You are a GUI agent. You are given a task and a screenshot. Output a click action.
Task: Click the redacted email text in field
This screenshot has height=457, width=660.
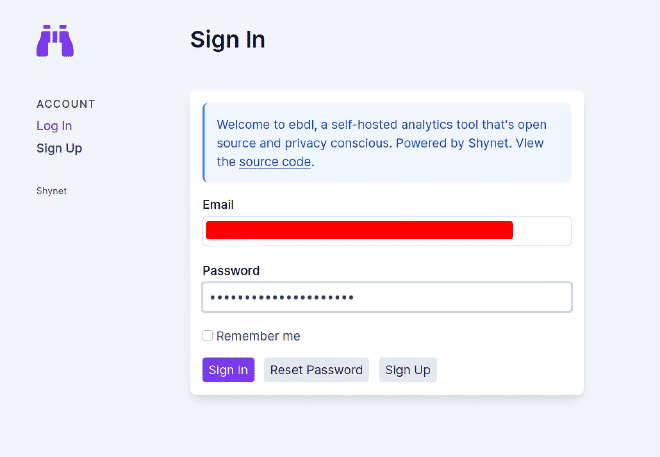359,230
